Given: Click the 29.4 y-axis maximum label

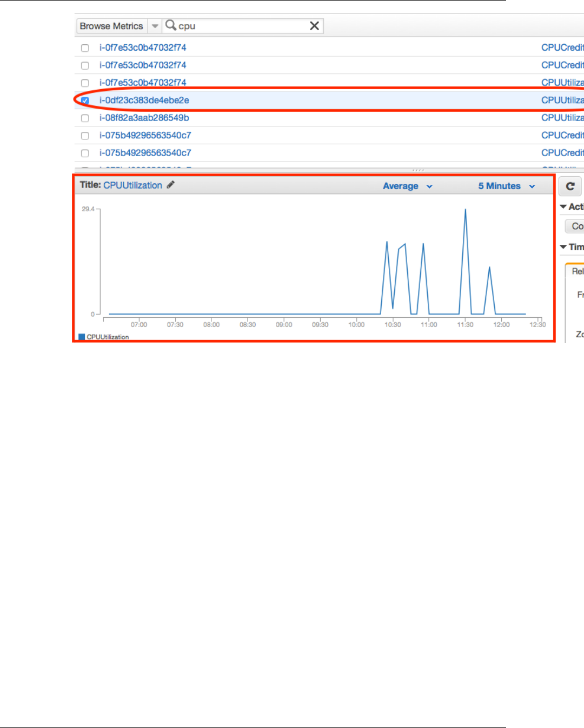Looking at the screenshot, I should coord(88,209).
